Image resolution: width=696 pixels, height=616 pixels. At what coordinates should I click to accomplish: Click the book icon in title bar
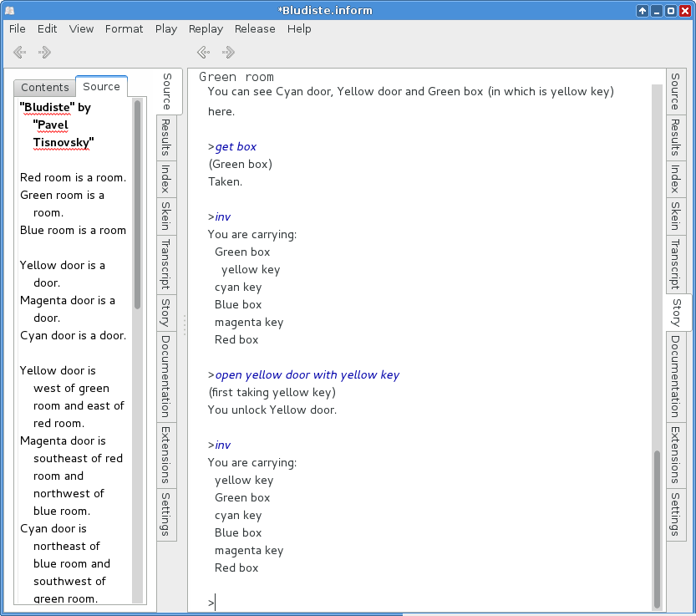coord(9,10)
